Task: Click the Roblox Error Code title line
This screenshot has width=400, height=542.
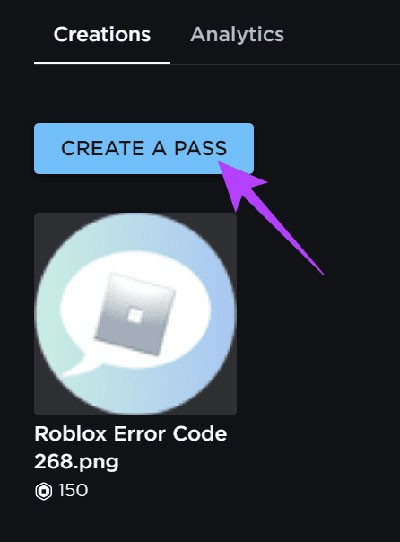Action: [131, 433]
